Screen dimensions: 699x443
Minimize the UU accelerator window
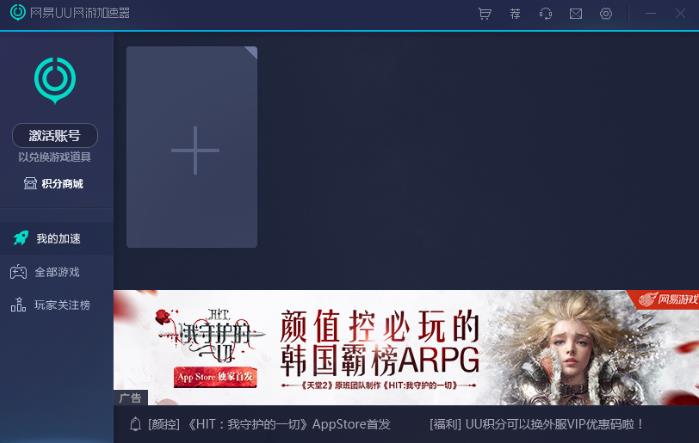pos(651,14)
